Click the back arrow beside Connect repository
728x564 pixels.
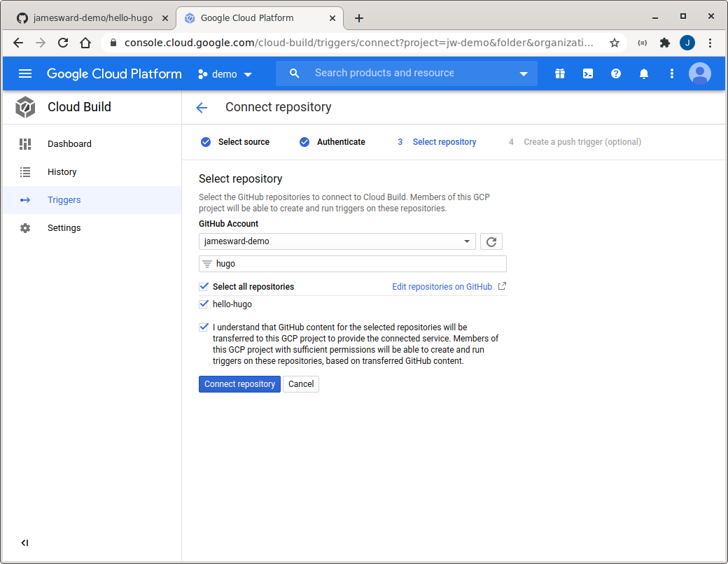[202, 107]
